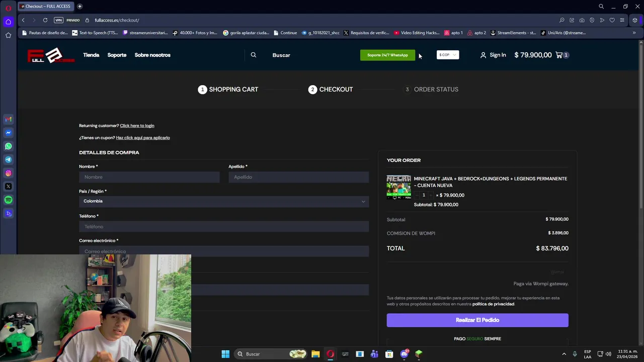Open Opera in Windows taskbar
Image resolution: width=644 pixels, height=362 pixels.
pyautogui.click(x=330, y=354)
